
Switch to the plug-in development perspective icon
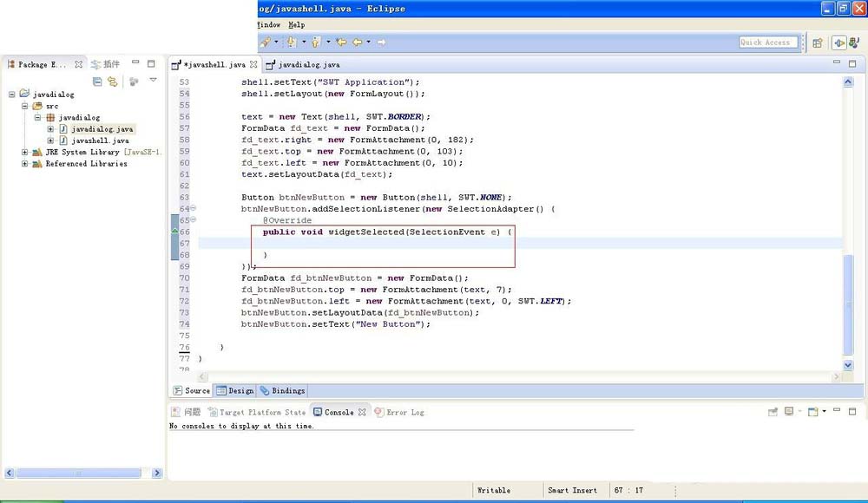click(839, 42)
